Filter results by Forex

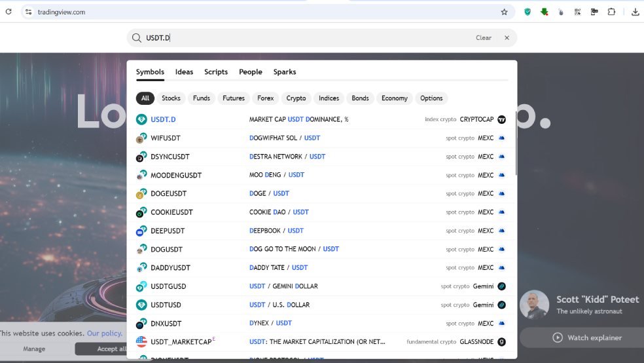coord(265,98)
